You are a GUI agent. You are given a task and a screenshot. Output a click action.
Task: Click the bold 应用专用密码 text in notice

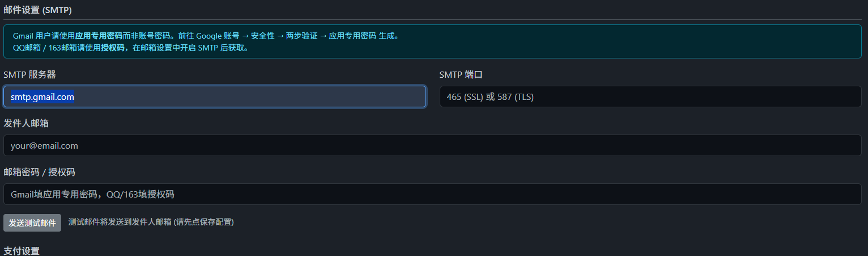pos(99,36)
